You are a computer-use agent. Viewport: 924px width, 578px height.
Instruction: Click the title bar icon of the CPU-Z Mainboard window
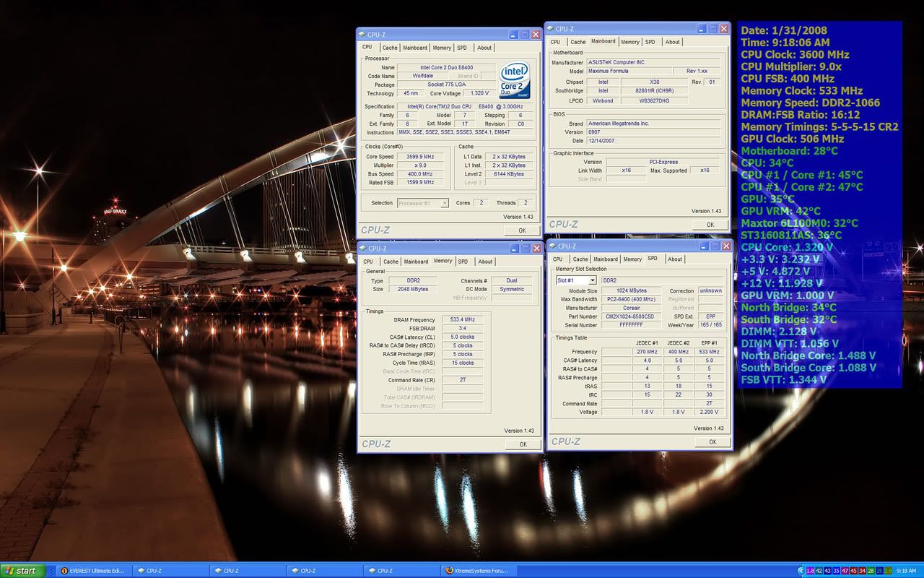click(x=551, y=29)
